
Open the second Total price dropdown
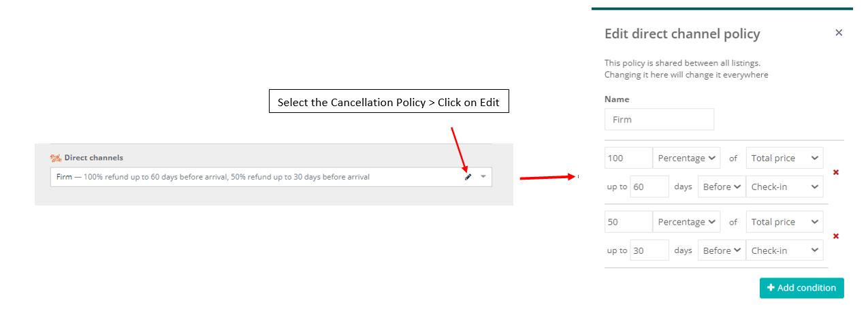(x=785, y=222)
